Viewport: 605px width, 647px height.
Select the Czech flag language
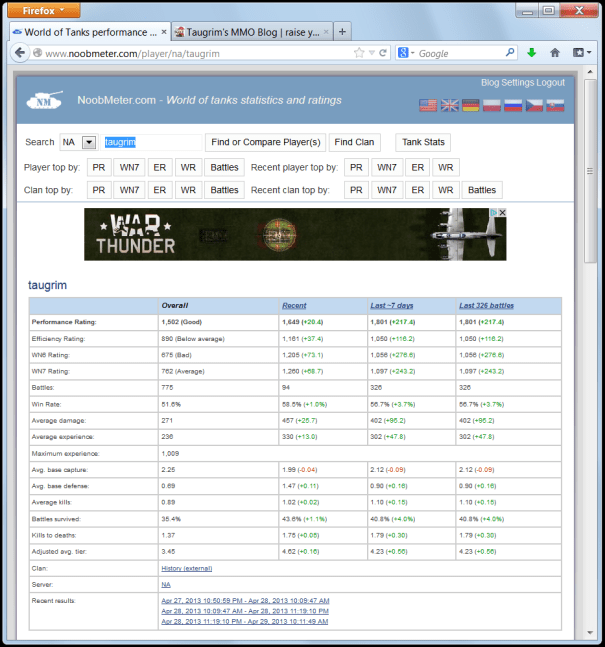[x=534, y=105]
